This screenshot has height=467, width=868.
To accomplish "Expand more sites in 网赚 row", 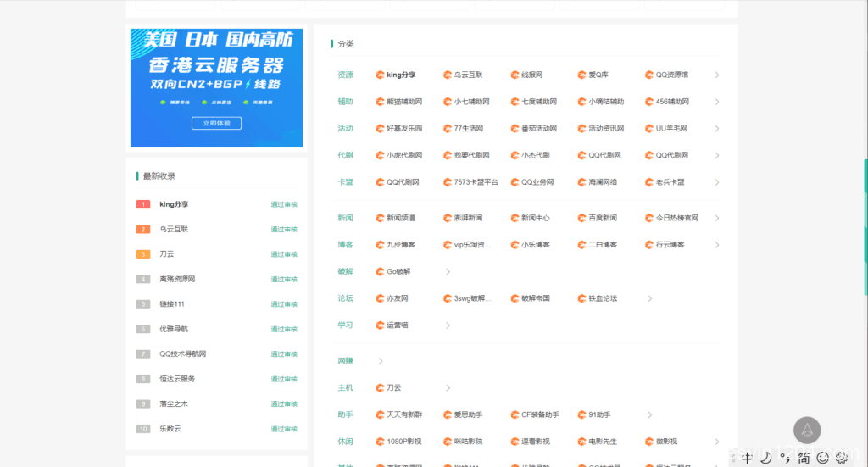I will [381, 361].
